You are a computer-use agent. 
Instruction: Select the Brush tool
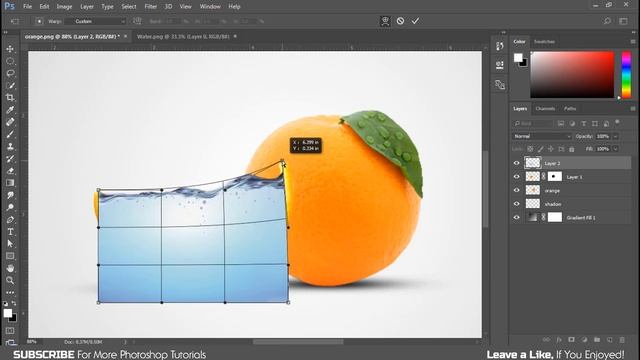tap(10, 134)
